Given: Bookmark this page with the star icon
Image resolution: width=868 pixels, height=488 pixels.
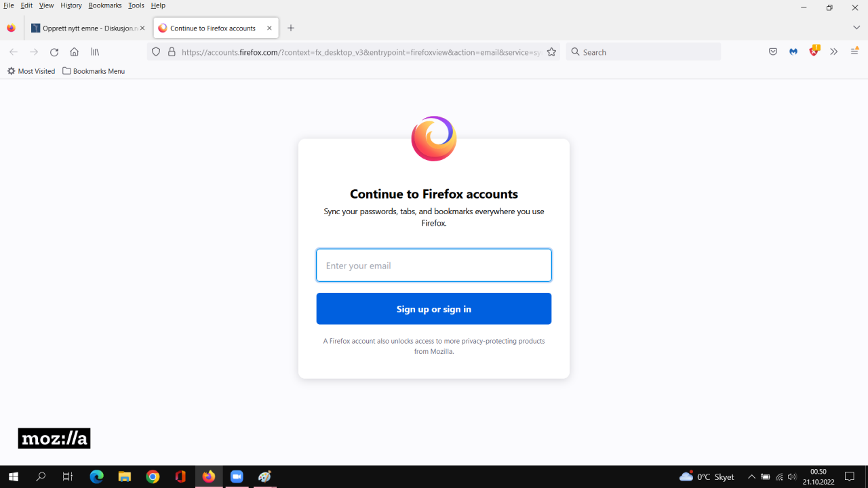Looking at the screenshot, I should pyautogui.click(x=551, y=52).
